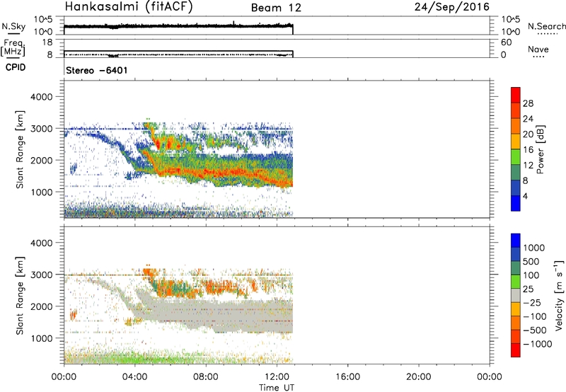Click the Time UT axis label
Viewport: 566px width, 392px height.
[277, 388]
